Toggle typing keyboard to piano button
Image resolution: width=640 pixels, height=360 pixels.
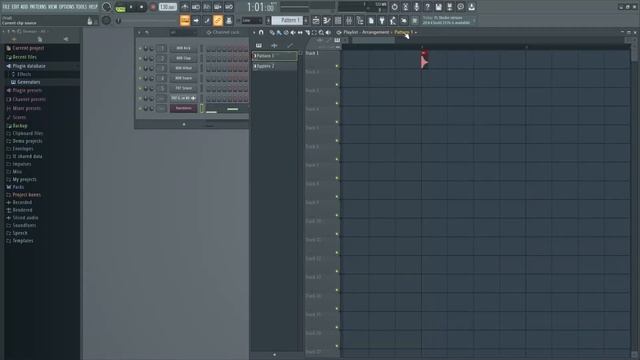pyautogui.click(x=185, y=20)
